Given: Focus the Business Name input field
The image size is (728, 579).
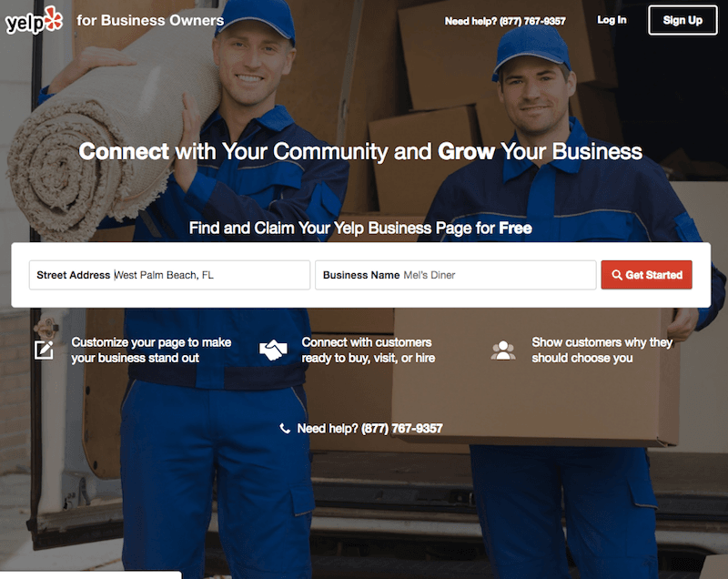Looking at the screenshot, I should [456, 275].
